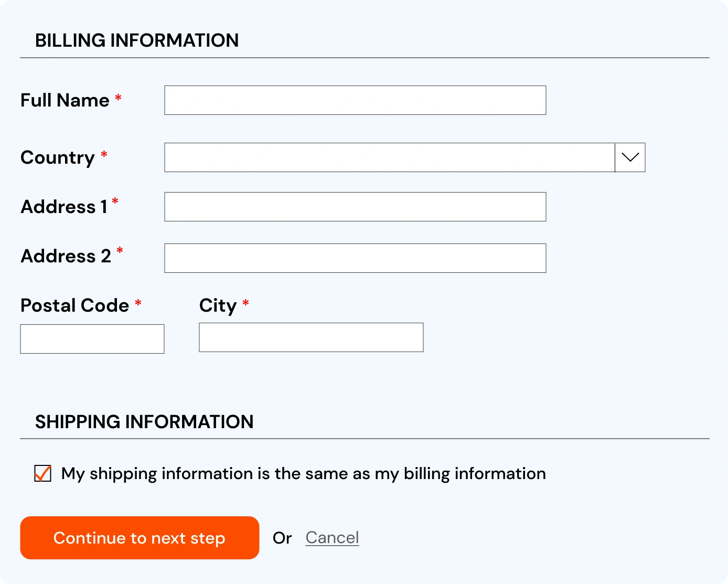This screenshot has width=728, height=584.
Task: Click the chevron arrow on Country dropdown
Action: [630, 157]
